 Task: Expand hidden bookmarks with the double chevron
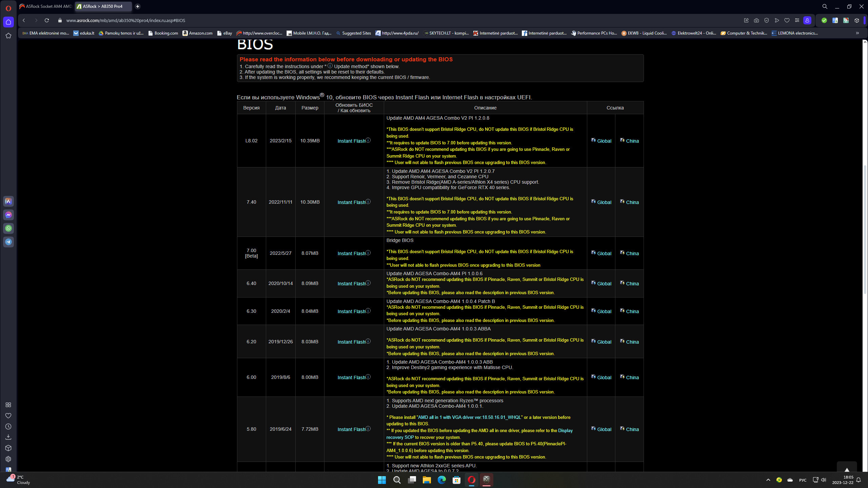[x=857, y=33]
